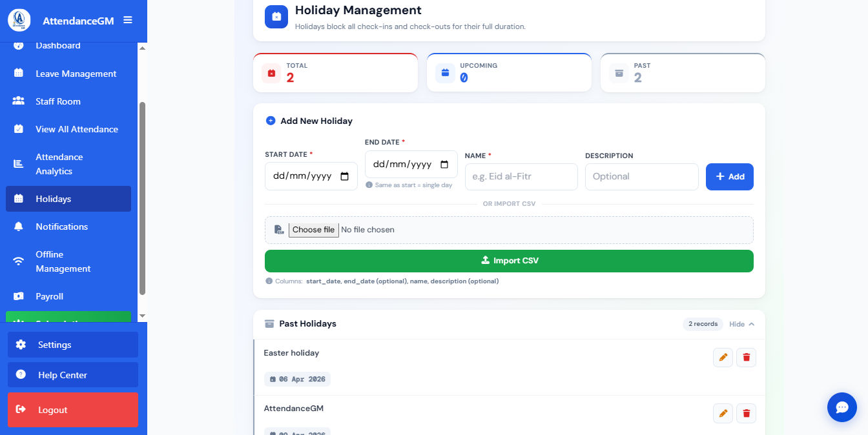The height and width of the screenshot is (435, 868).
Task: Focus the End Date field
Action: (411, 165)
